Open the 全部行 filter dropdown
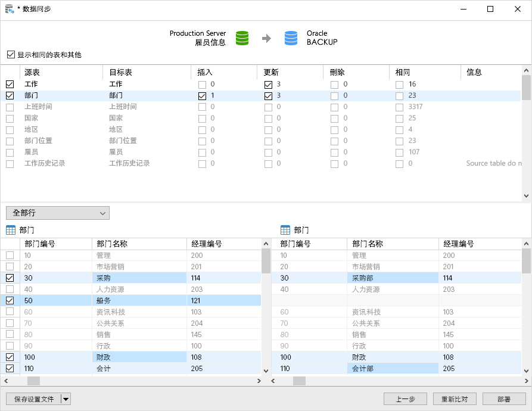This screenshot has height=411, width=532. [x=57, y=213]
